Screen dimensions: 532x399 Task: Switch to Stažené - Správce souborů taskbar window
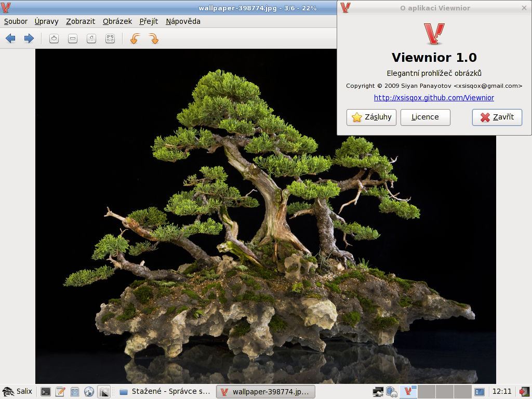coord(165,392)
